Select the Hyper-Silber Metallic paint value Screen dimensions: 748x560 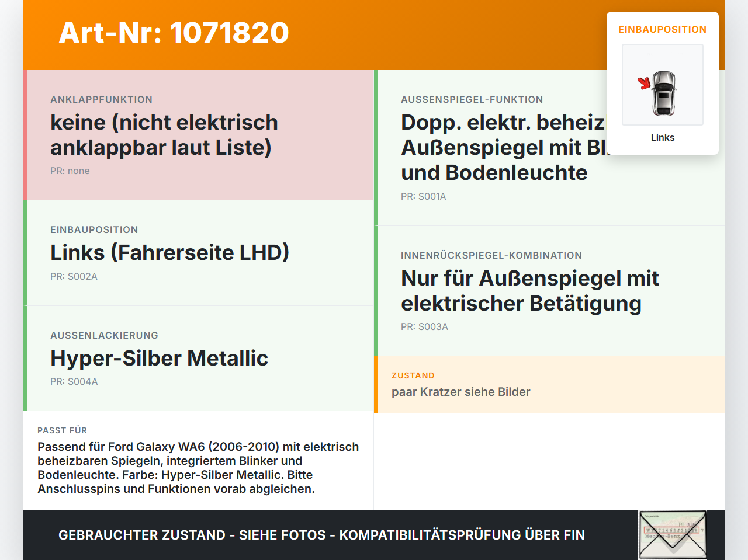point(159,358)
